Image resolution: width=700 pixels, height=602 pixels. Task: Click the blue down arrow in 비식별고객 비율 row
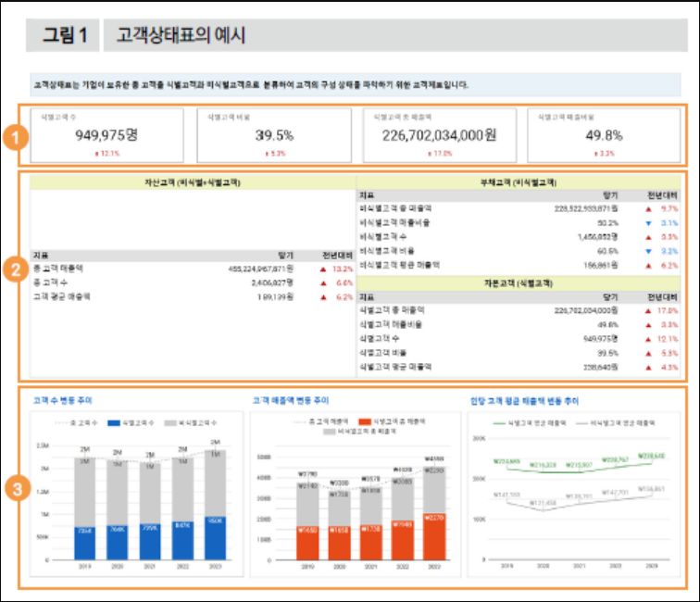click(649, 251)
